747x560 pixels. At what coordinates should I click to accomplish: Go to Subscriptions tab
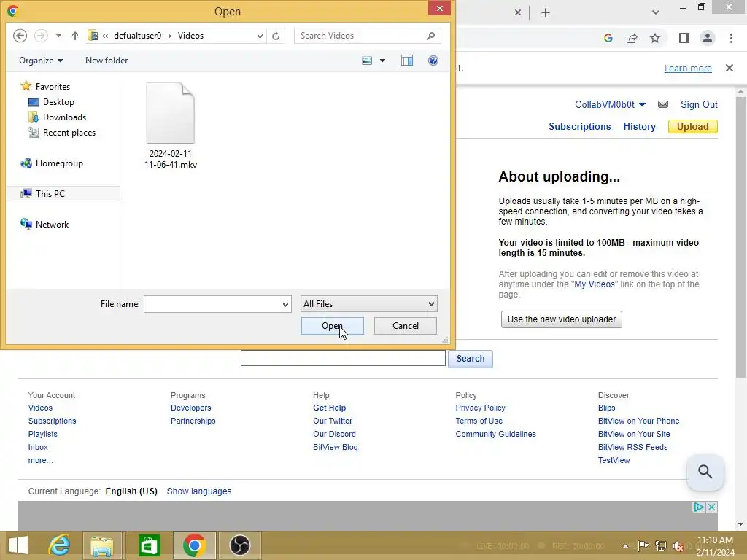click(x=580, y=127)
